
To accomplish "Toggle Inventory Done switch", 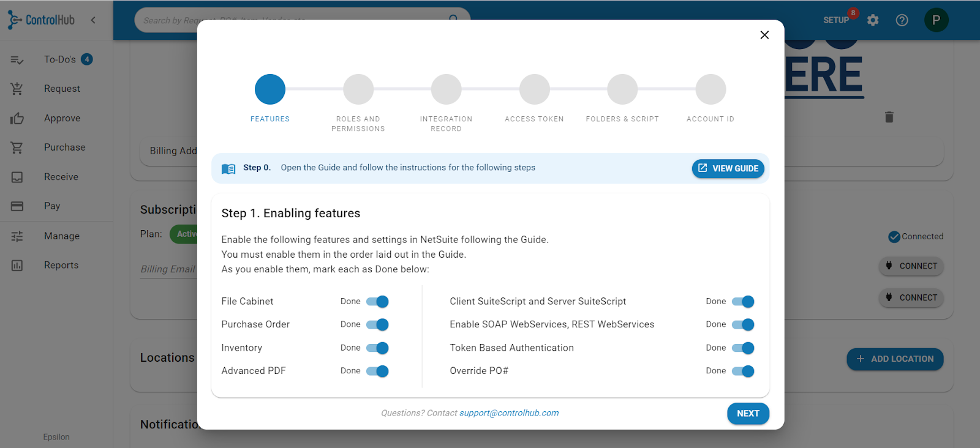I will point(377,348).
